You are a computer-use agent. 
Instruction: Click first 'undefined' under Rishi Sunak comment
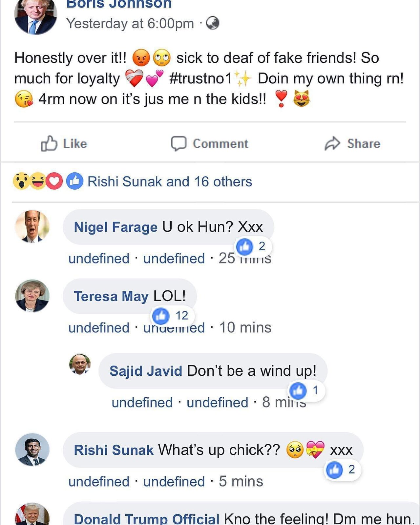tap(99, 482)
